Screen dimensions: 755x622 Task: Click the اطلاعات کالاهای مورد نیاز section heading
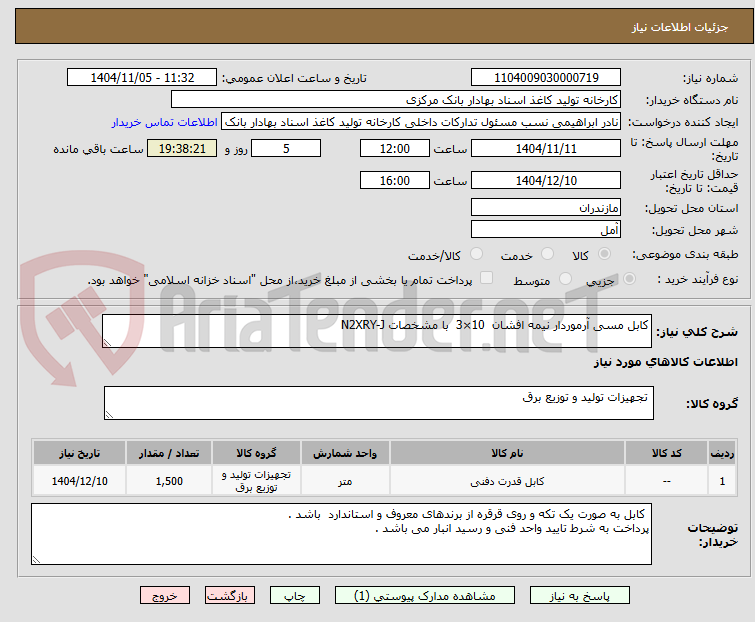[x=665, y=362]
